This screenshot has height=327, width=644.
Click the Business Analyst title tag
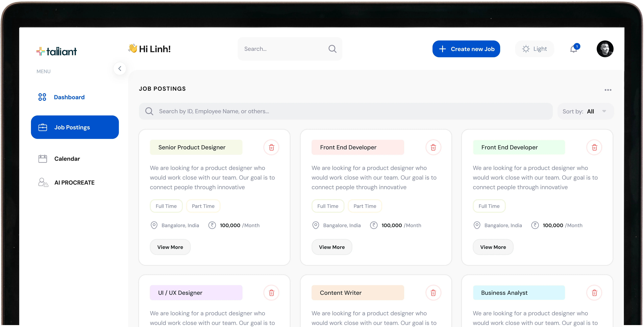coord(519,293)
